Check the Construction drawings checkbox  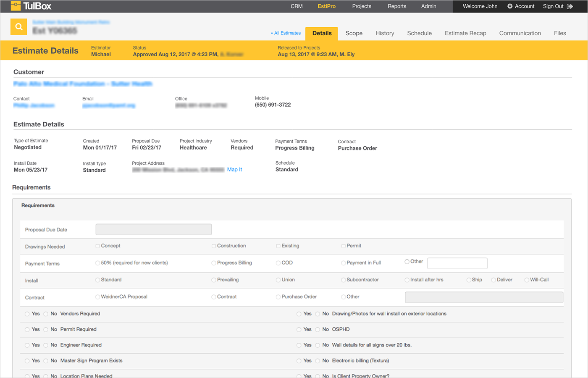click(214, 246)
